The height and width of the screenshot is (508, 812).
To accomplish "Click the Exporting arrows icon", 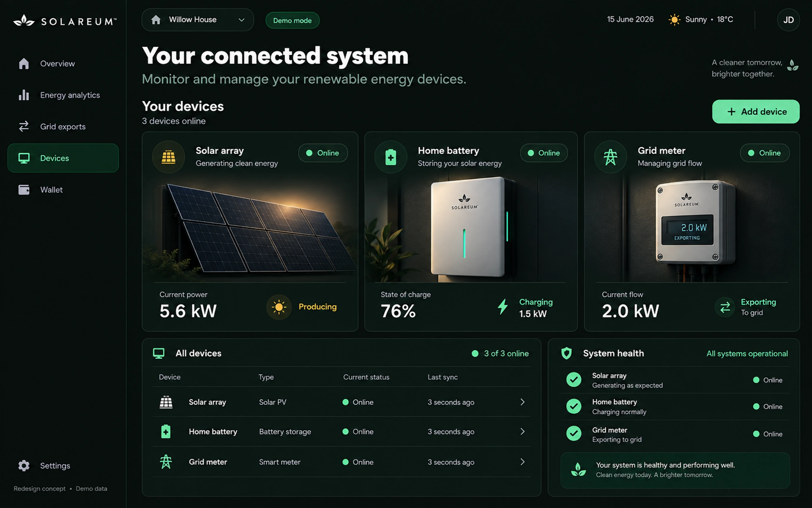I will 725,307.
